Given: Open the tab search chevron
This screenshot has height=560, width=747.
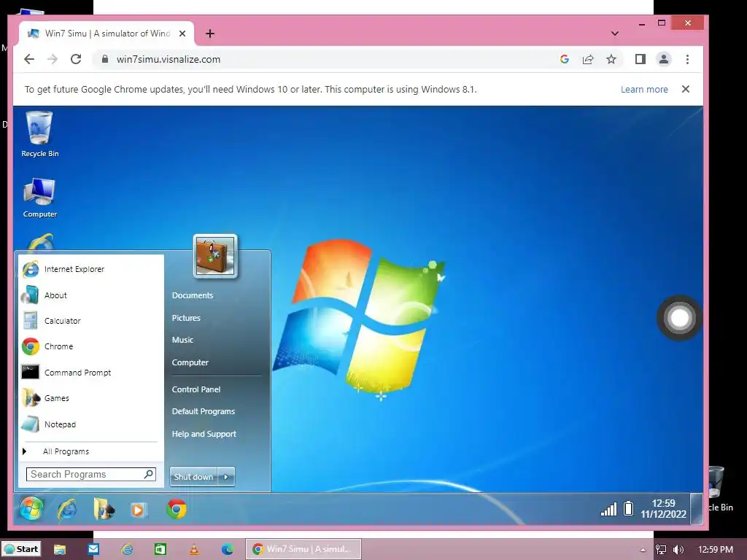Looking at the screenshot, I should (x=615, y=34).
